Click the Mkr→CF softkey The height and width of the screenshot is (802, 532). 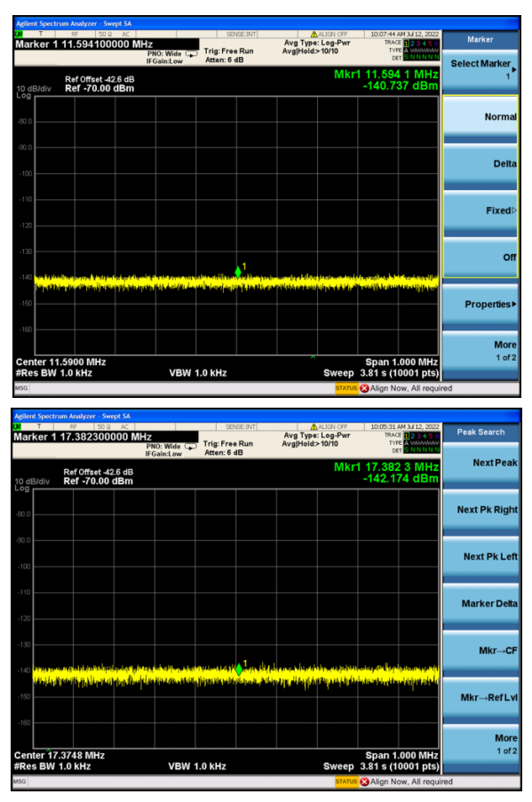480,651
